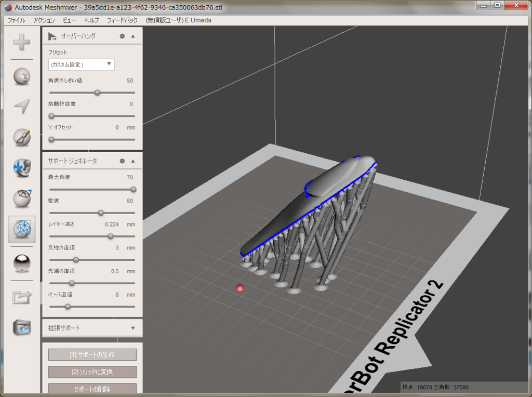Viewport: 532px width, 397px height.
Task: Open the Analysis wireframe-sphere tool
Action: [22, 229]
